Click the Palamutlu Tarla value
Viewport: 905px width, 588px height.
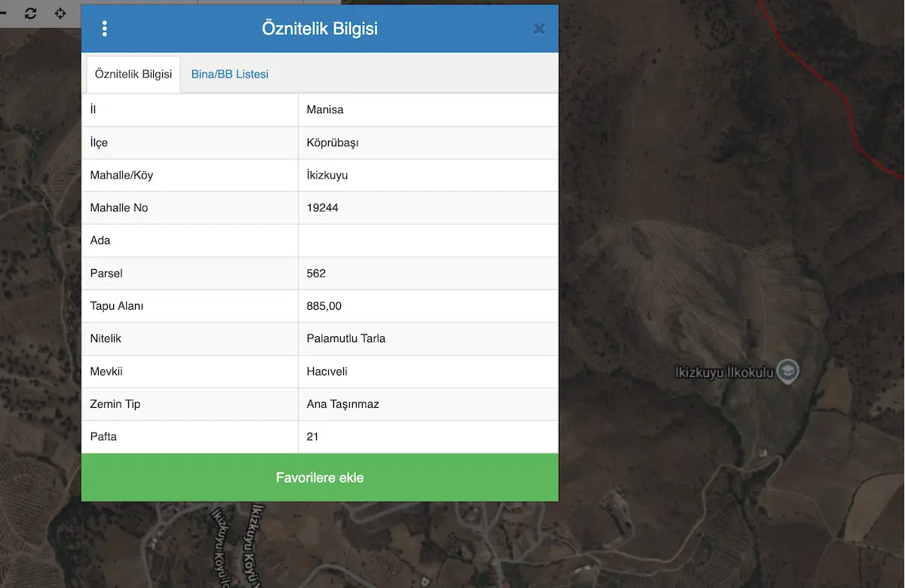(346, 338)
